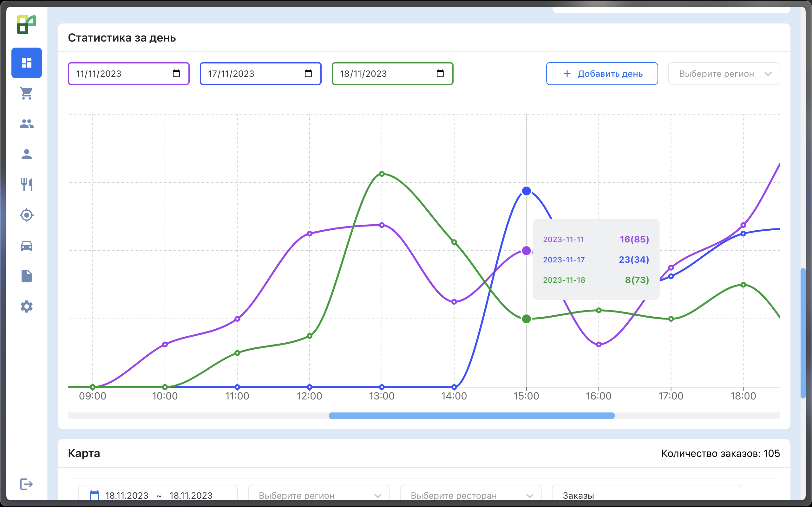This screenshot has height=507, width=812.
Task: Open the Заказы selector in map panel
Action: point(646,495)
